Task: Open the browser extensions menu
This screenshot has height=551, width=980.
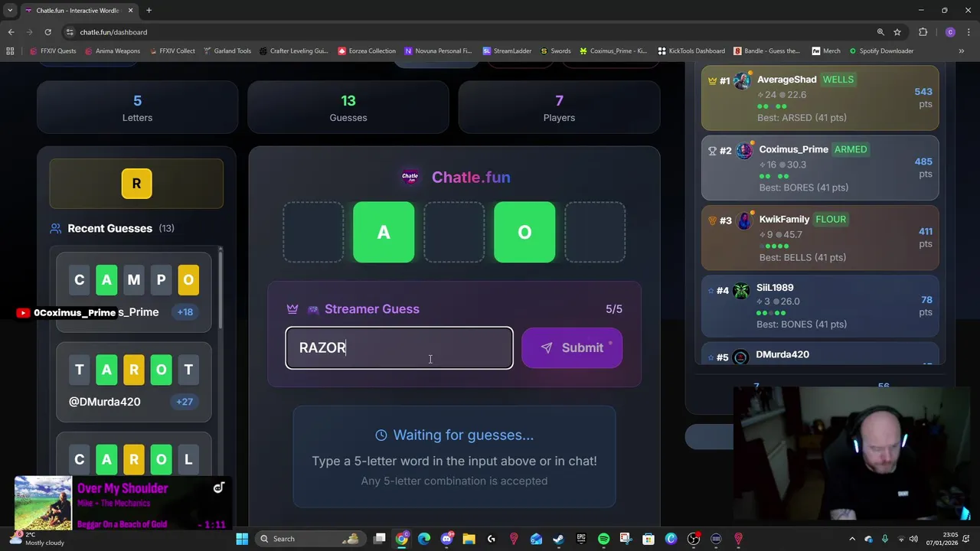Action: 923,32
